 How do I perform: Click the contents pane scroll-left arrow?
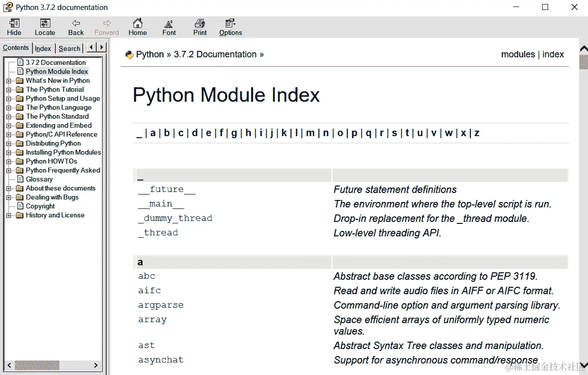[9, 365]
